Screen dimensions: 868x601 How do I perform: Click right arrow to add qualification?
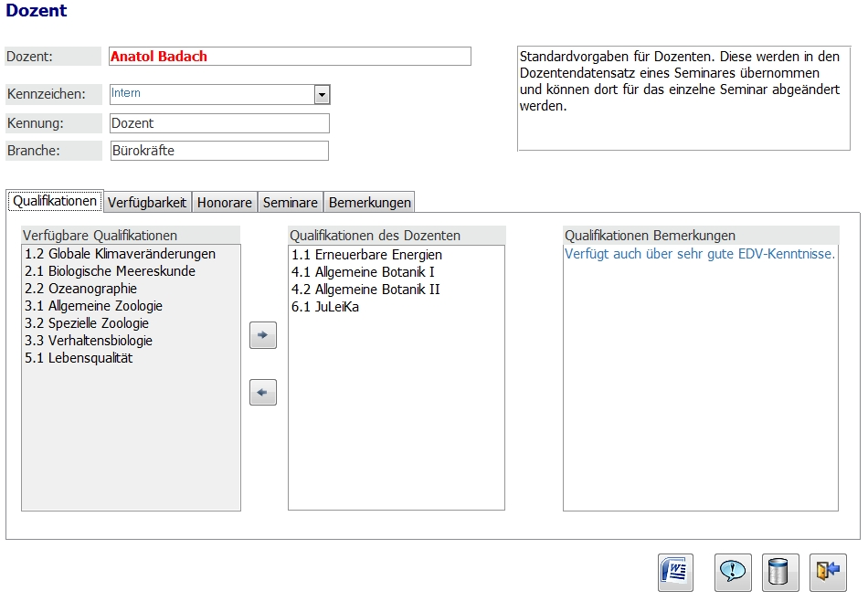point(262,335)
